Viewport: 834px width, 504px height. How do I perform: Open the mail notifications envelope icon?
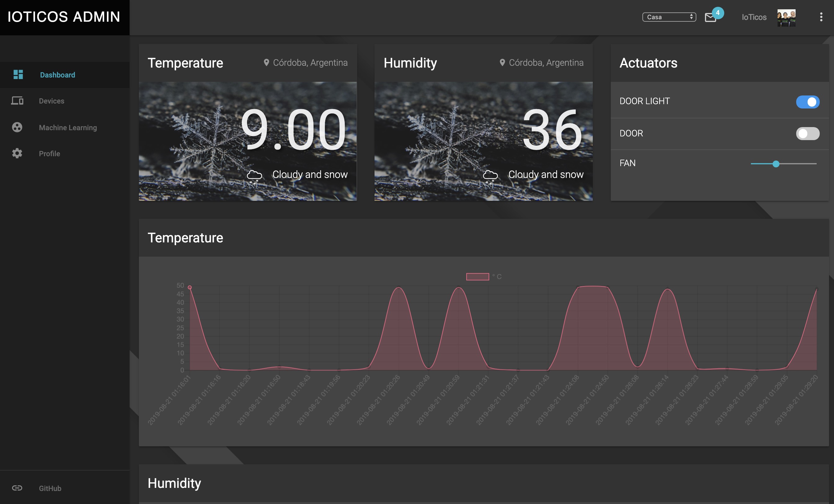tap(710, 17)
